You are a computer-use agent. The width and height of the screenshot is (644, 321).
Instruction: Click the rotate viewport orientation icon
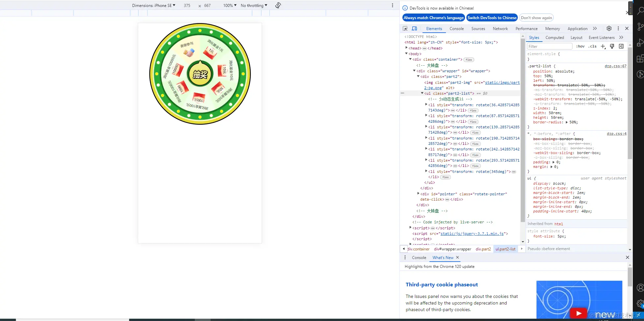point(278,5)
